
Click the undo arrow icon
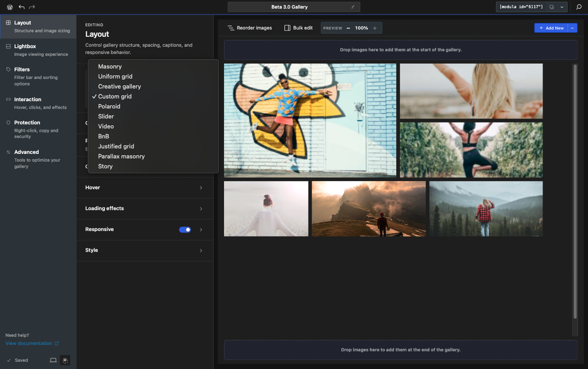pyautogui.click(x=22, y=7)
